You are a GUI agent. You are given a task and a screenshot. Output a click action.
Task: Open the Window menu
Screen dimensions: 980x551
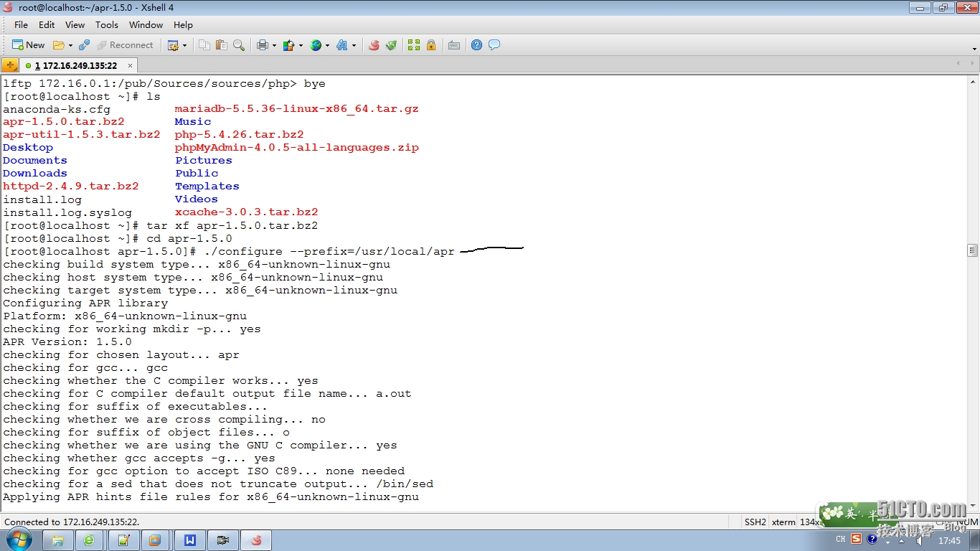click(x=146, y=24)
